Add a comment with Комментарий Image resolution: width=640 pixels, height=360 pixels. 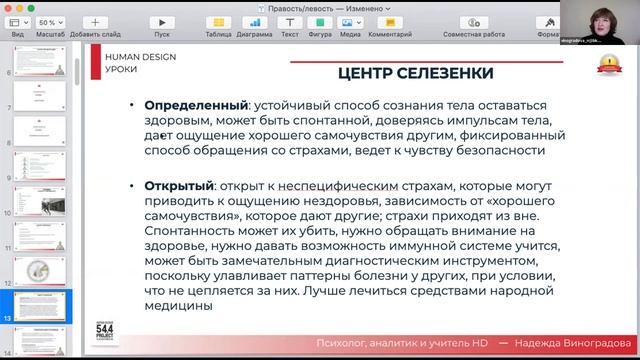(390, 22)
